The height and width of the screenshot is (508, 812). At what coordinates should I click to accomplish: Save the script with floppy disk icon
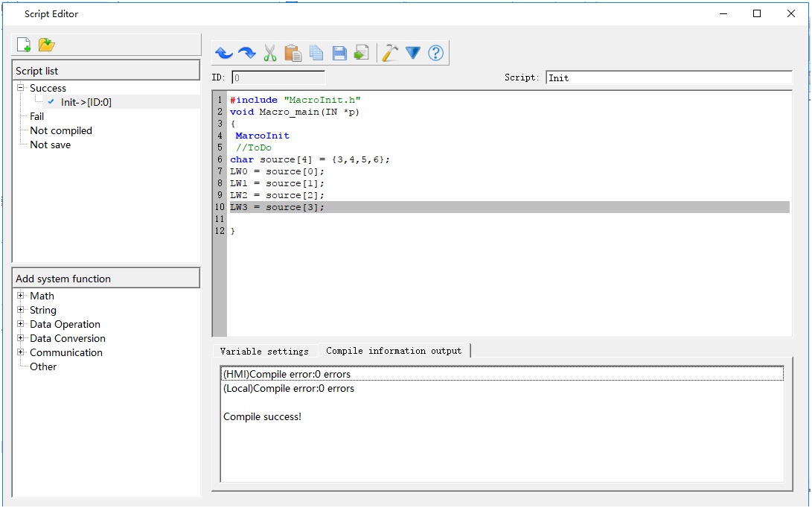point(339,53)
